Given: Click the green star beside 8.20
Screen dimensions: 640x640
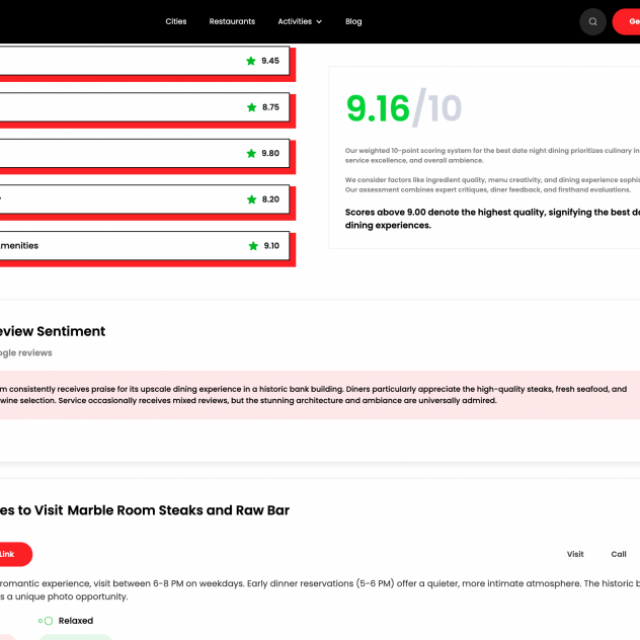Looking at the screenshot, I should tap(251, 200).
